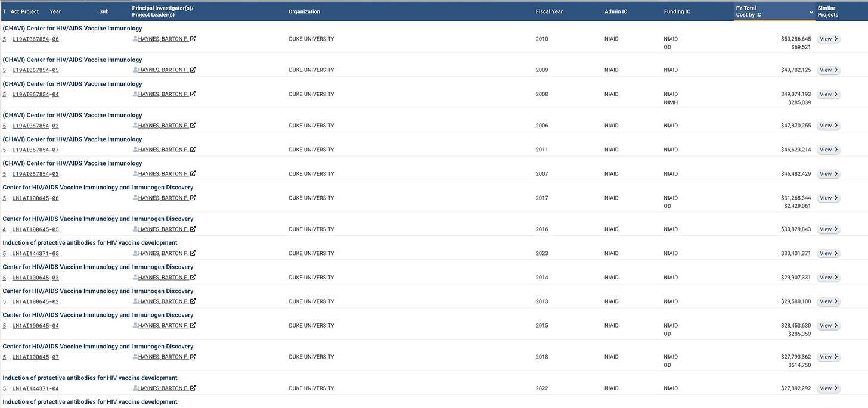Viewport: 868px width, 408px height.
Task: View similar projects for fiscal year 2017 row
Action: 828,198
